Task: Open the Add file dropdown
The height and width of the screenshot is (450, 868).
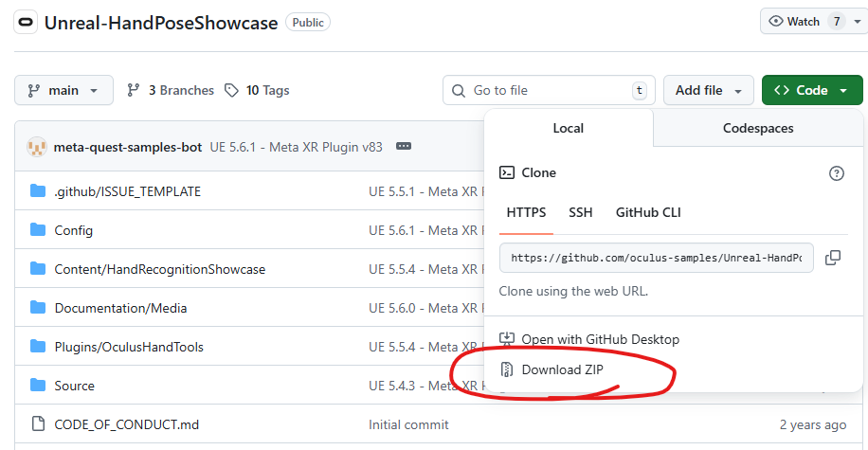Action: point(709,90)
